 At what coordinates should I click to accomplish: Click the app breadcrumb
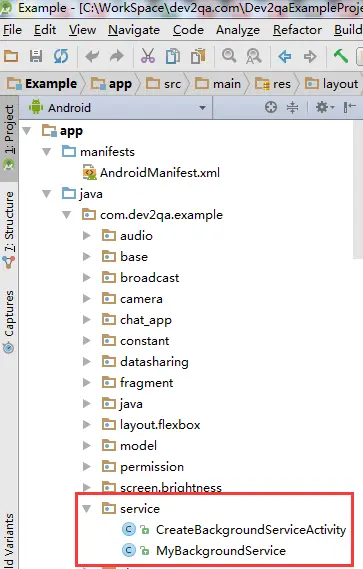[111, 84]
